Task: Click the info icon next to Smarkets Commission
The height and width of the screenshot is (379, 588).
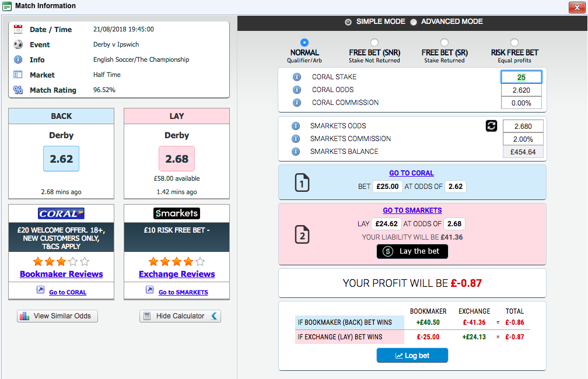Action: pyautogui.click(x=296, y=139)
